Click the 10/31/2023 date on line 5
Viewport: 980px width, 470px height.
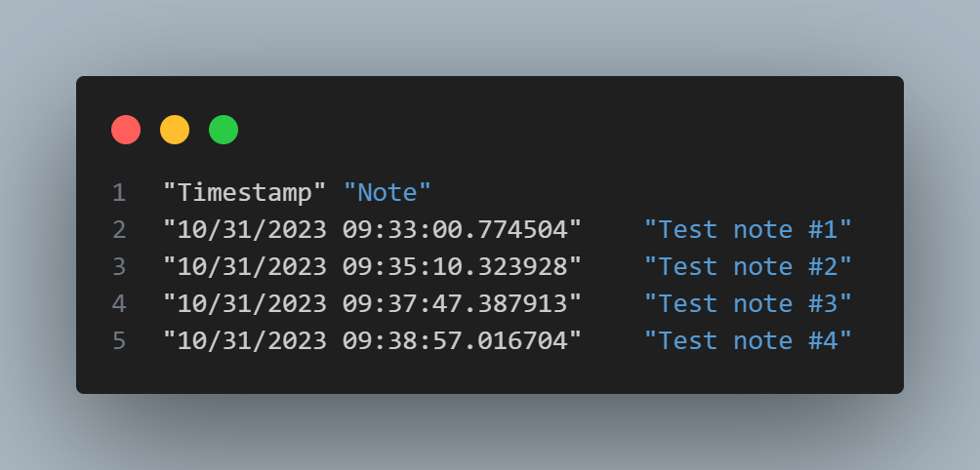tap(252, 341)
